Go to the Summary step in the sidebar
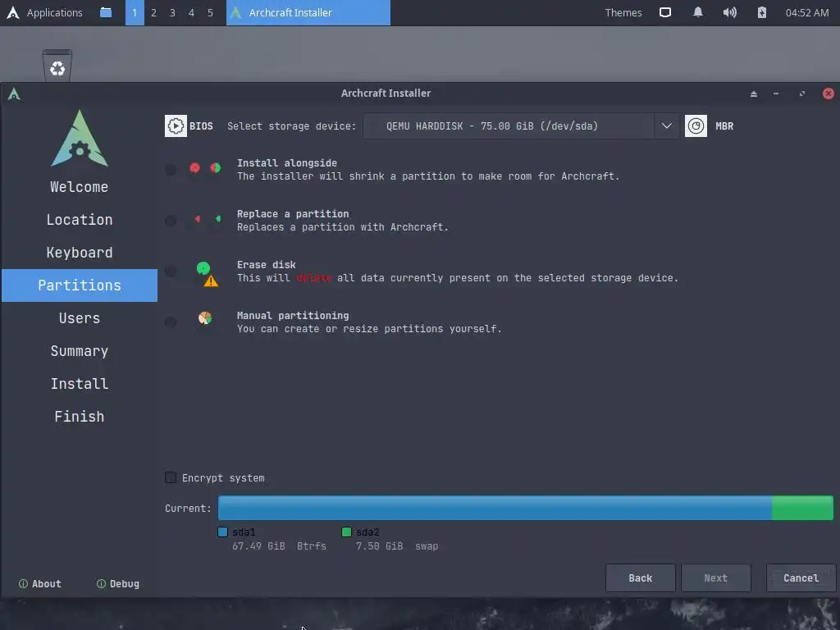This screenshot has width=840, height=630. (80, 351)
